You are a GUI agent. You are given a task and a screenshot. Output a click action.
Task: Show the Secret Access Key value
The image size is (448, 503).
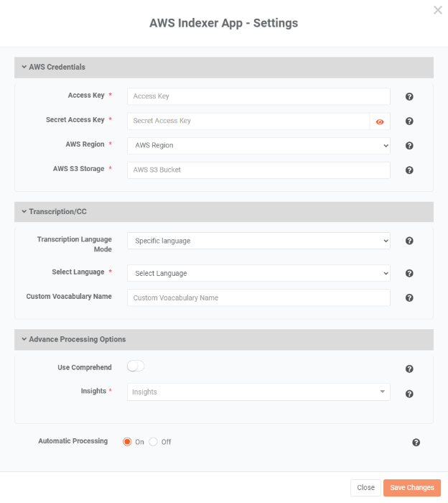pyautogui.click(x=380, y=121)
